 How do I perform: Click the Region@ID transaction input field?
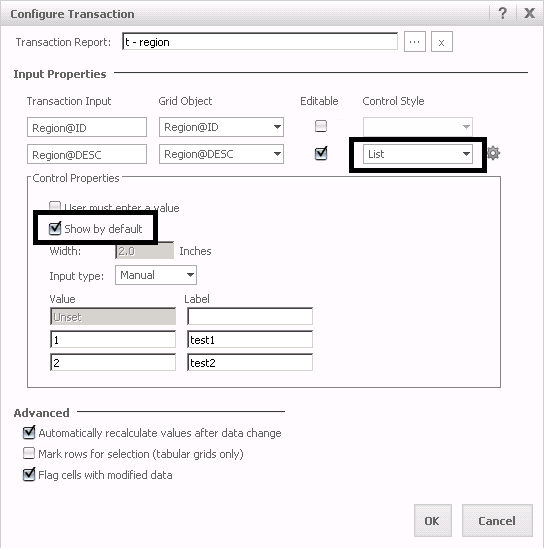87,127
